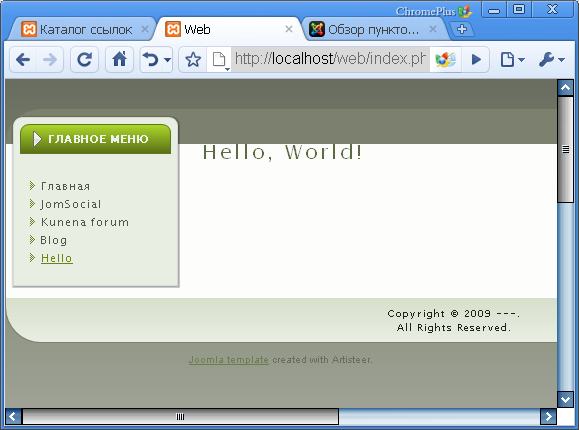Open the wrench settings menu
The width and height of the screenshot is (579, 430).
[x=552, y=59]
